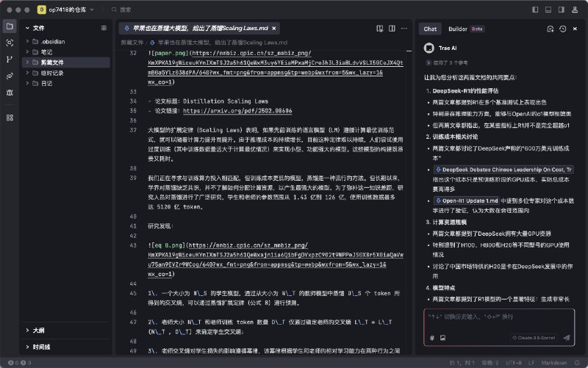Screen dimensions: 588x368
Task: Expand the .obsidian folder
Action: click(27, 41)
